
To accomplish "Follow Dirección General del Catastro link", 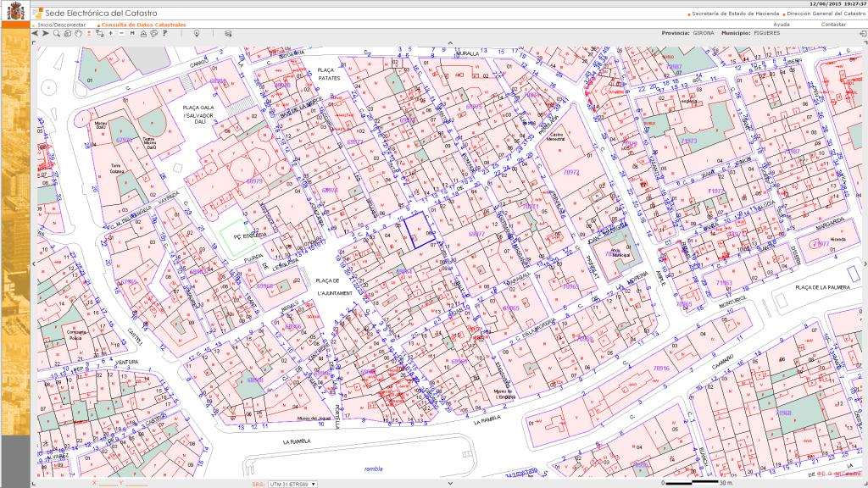I will (x=820, y=14).
